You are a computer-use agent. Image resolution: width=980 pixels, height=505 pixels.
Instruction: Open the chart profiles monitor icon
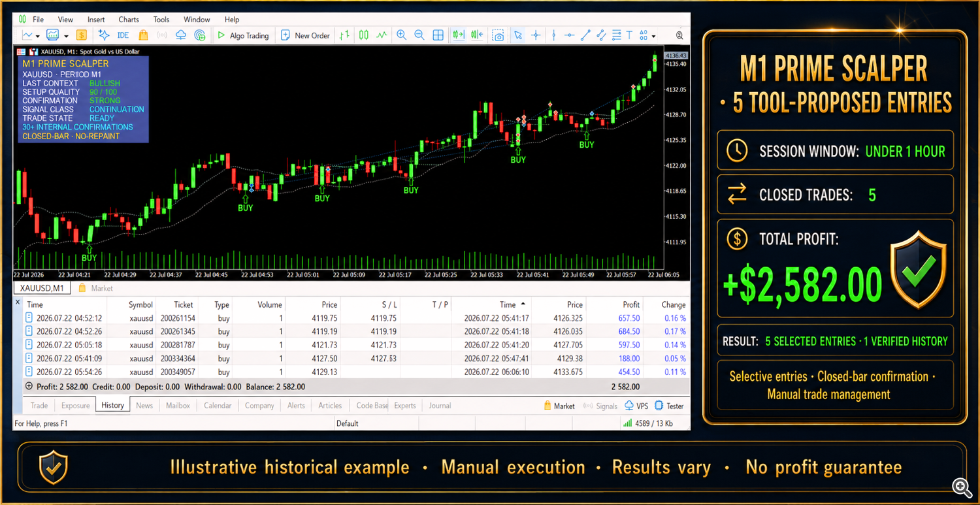point(53,35)
